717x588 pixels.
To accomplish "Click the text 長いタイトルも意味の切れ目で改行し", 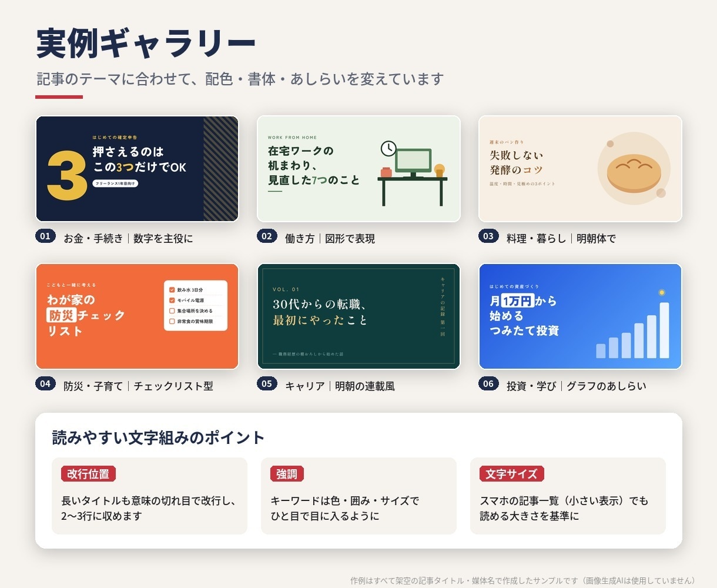I will [x=149, y=501].
